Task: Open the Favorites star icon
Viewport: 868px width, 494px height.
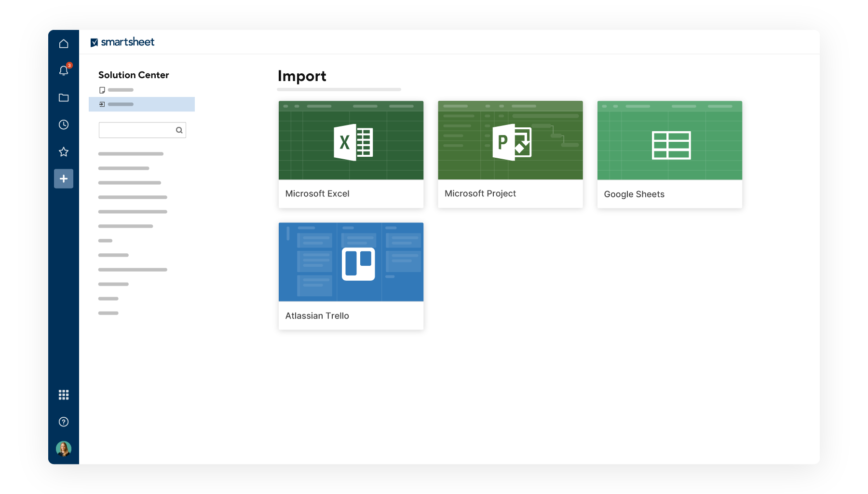Action: tap(64, 152)
